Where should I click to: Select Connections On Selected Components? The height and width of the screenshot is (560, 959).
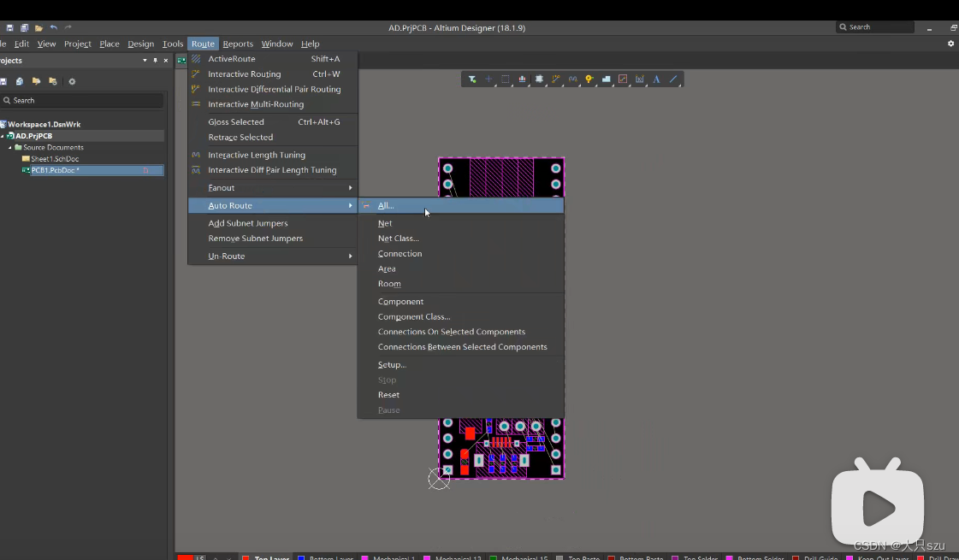[x=460, y=332]
